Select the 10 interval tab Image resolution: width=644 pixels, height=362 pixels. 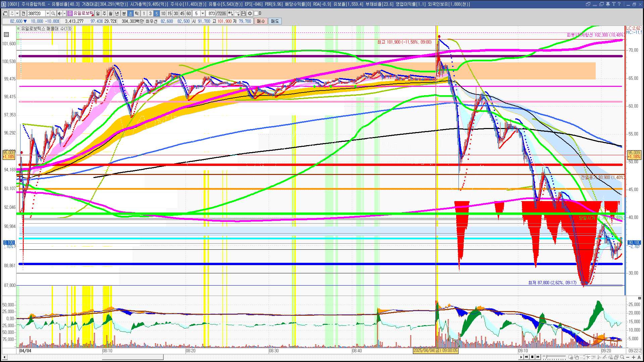tap(163, 13)
